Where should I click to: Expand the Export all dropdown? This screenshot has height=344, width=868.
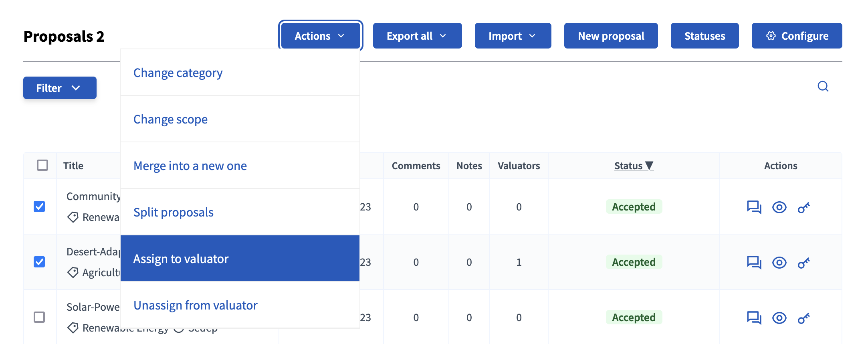tap(417, 36)
